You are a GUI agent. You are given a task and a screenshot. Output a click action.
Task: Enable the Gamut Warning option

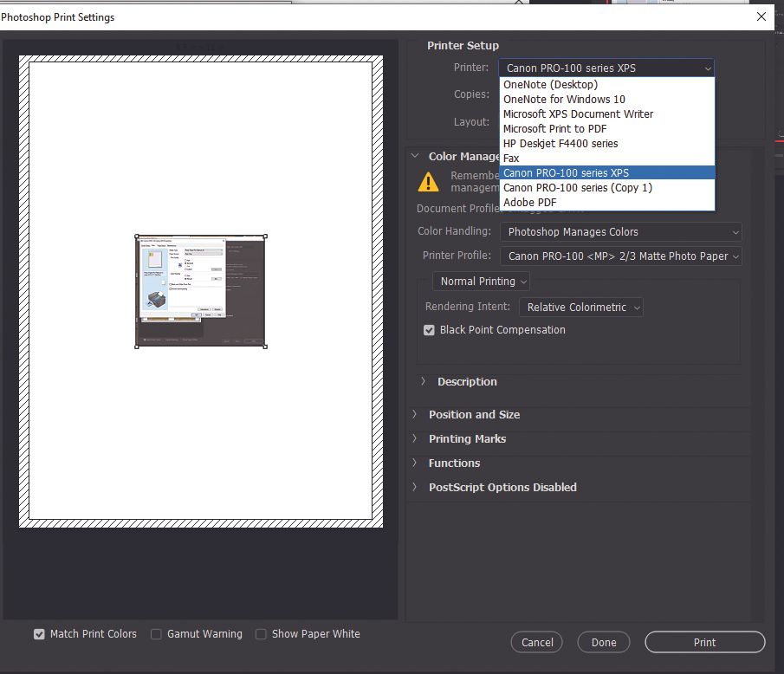(156, 634)
